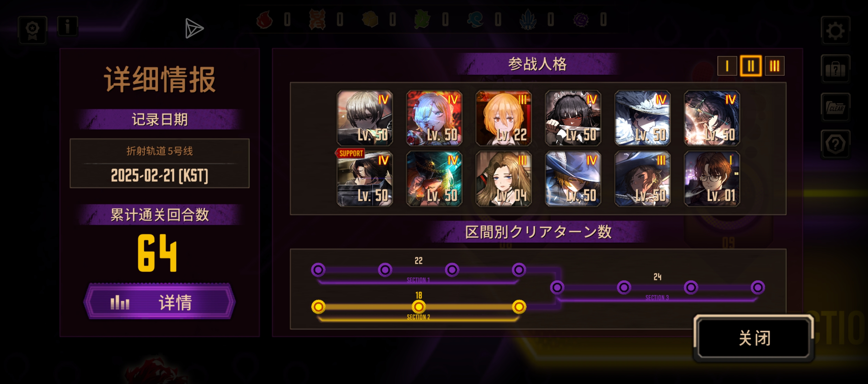The width and height of the screenshot is (868, 384).
Task: Open the settings gear icon
Action: pyautogui.click(x=835, y=31)
